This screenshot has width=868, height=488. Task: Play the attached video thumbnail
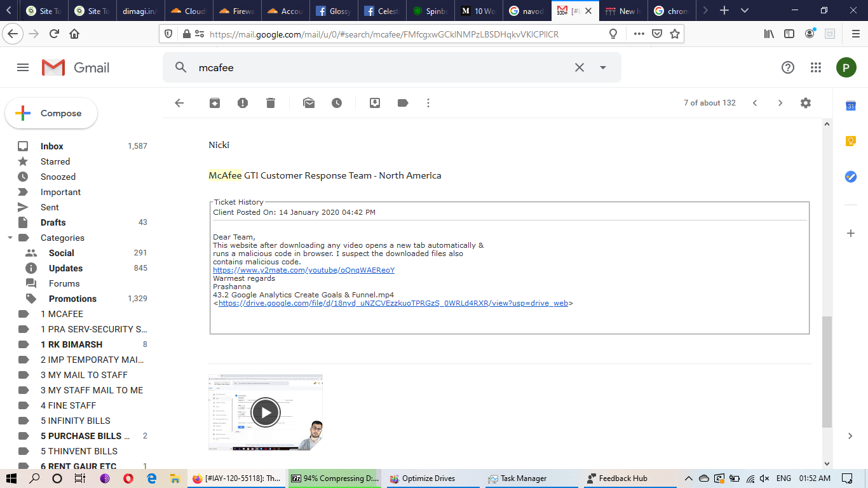pyautogui.click(x=265, y=412)
